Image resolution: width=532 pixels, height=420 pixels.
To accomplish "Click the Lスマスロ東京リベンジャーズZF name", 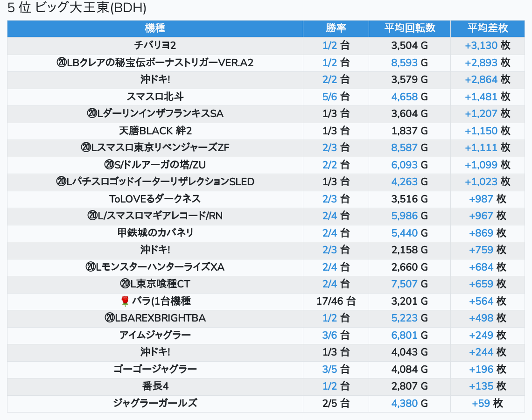I will (155, 147).
